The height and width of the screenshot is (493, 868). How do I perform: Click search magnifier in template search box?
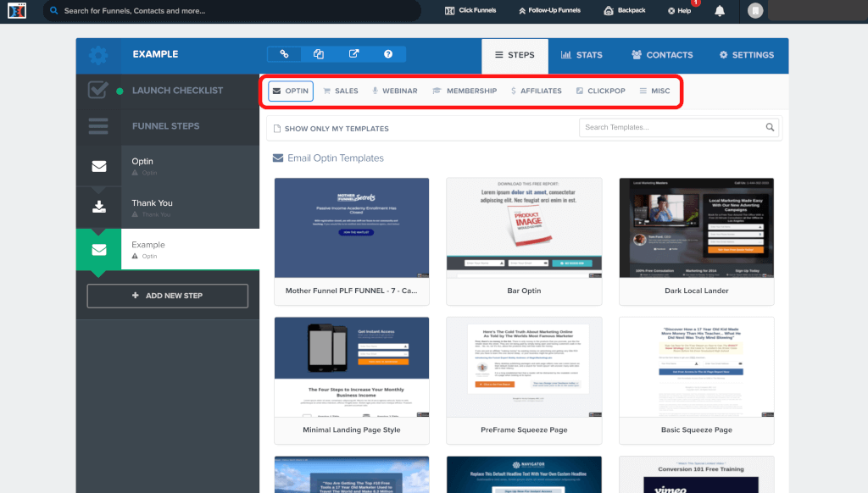pyautogui.click(x=770, y=128)
